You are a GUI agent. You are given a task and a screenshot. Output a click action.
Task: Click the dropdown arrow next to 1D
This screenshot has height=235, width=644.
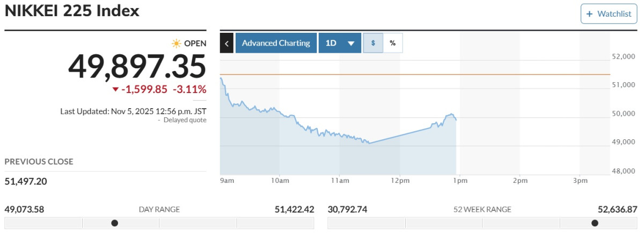click(351, 44)
